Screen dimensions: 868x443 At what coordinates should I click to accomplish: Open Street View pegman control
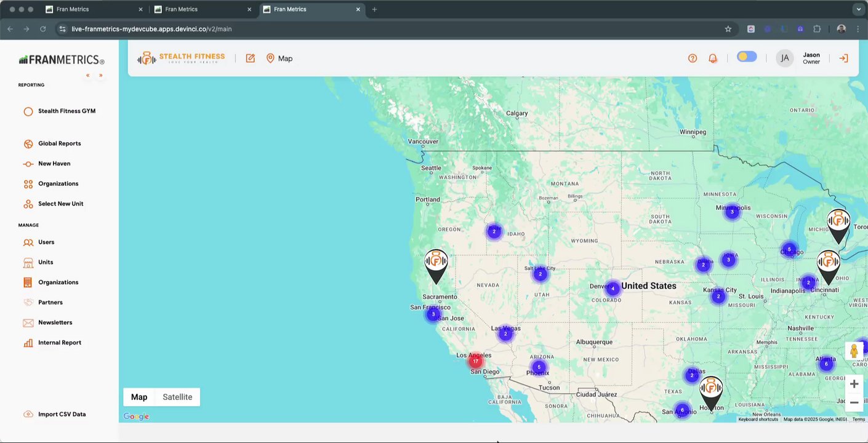[854, 351]
